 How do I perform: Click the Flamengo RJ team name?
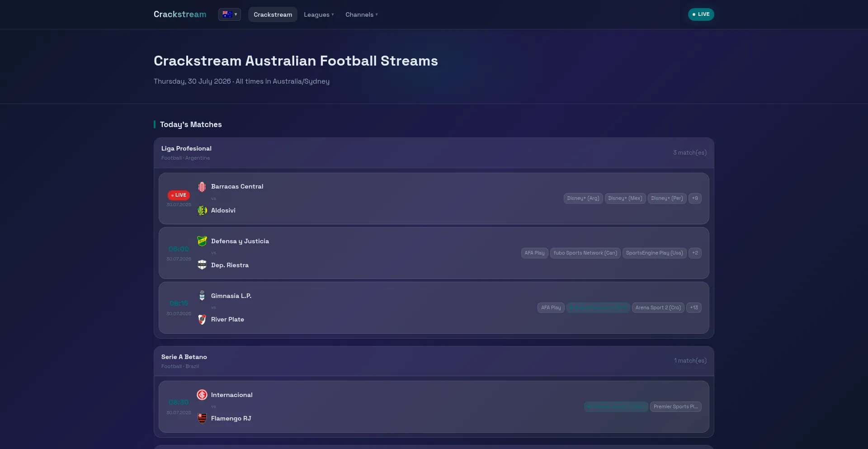click(x=231, y=419)
